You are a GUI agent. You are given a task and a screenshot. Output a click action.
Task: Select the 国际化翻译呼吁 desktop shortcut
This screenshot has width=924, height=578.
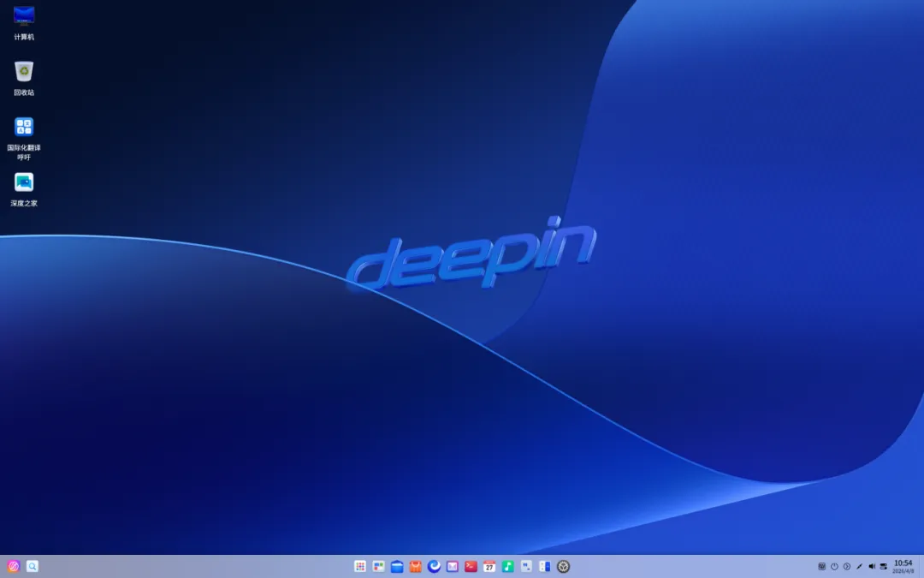click(x=24, y=139)
